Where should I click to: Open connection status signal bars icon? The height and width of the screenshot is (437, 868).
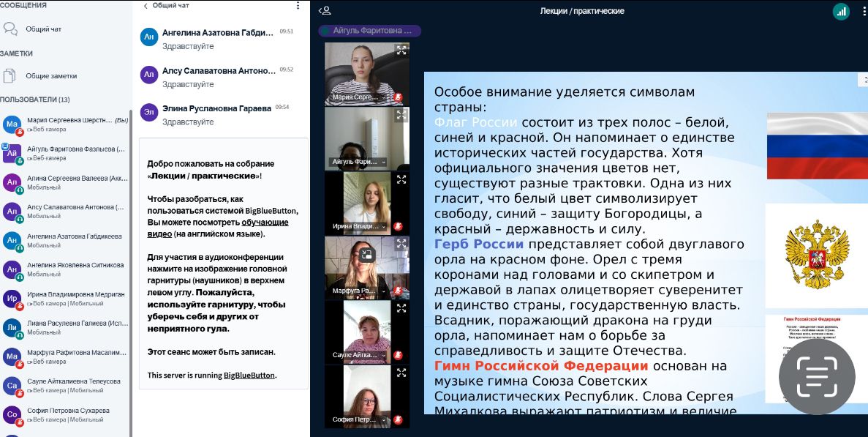tap(841, 11)
